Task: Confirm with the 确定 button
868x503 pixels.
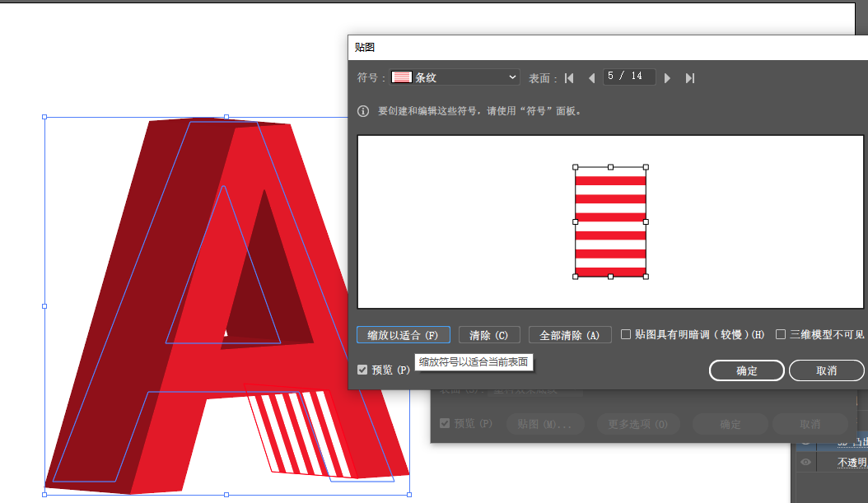Action: click(x=746, y=370)
